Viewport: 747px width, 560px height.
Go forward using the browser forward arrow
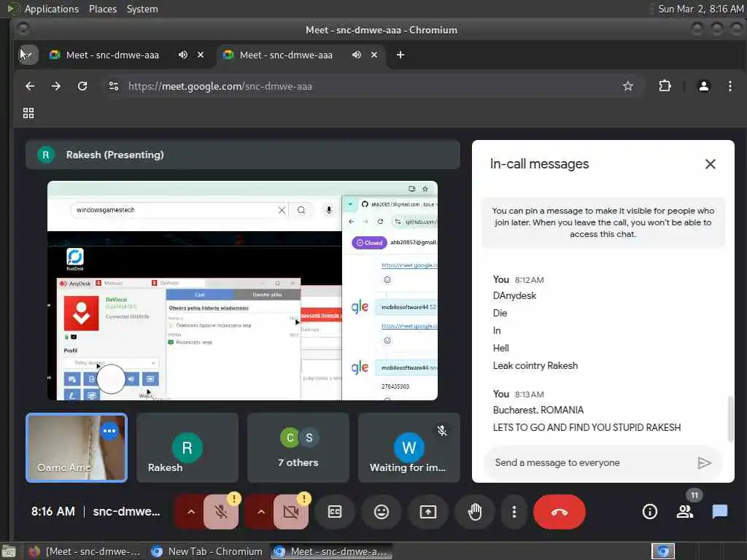coord(55,86)
